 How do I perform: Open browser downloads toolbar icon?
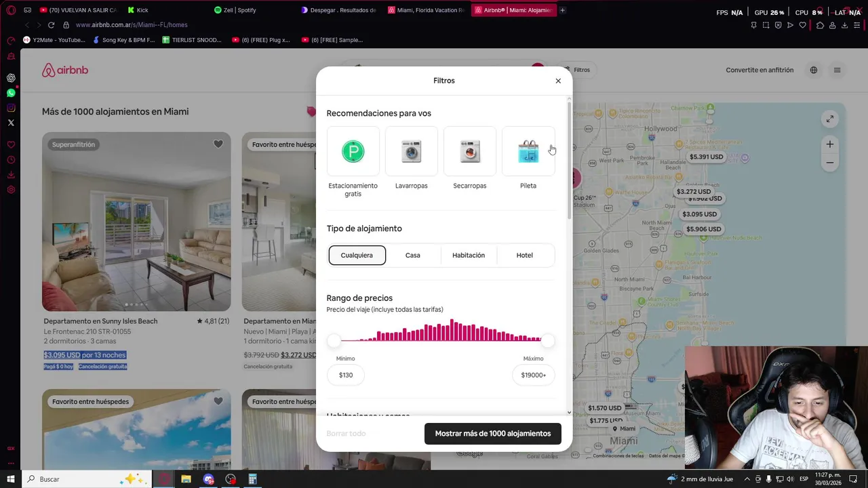pyautogui.click(x=844, y=25)
